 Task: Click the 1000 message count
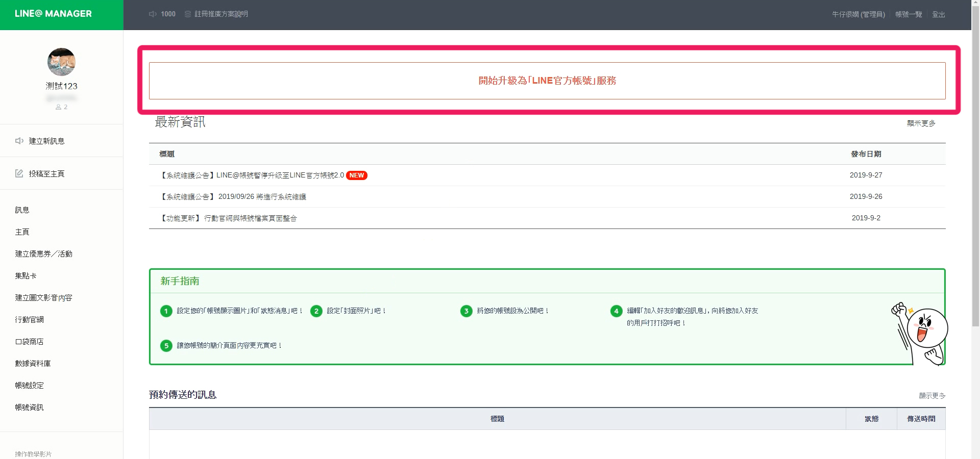(168, 14)
